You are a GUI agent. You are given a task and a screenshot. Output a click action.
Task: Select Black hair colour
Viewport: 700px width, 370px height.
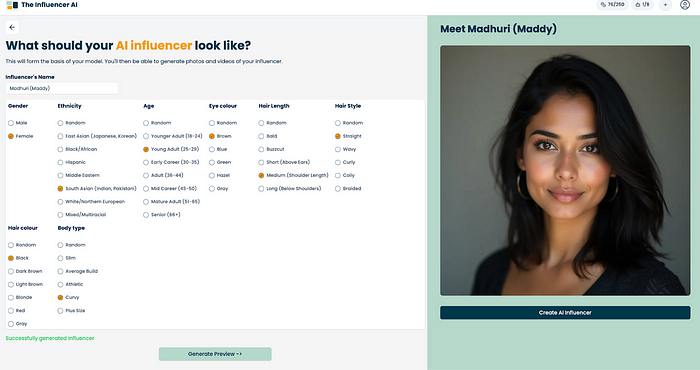click(x=19, y=258)
